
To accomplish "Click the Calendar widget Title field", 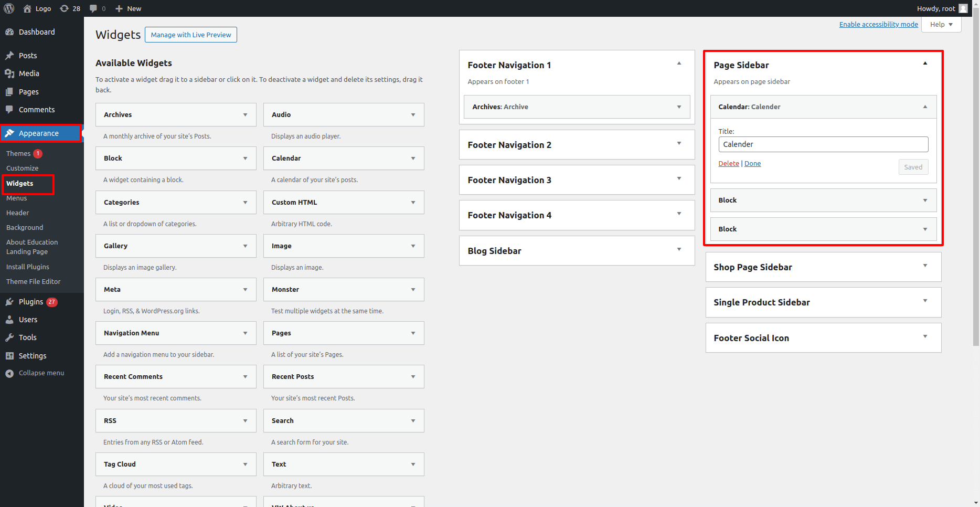I will pos(823,144).
